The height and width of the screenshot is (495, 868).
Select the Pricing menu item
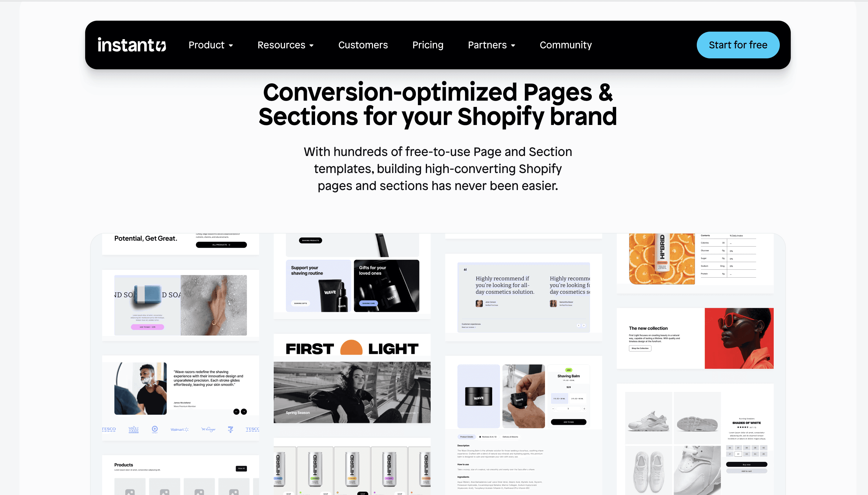(427, 45)
